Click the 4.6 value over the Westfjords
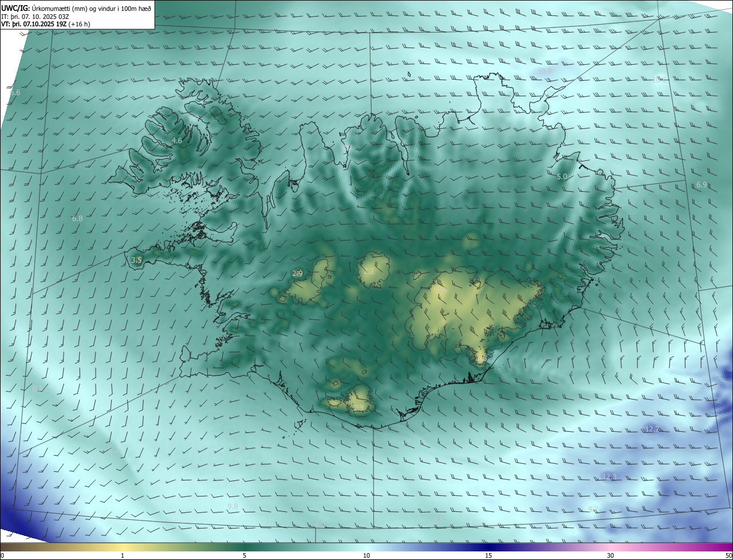This screenshot has width=733, height=560. tap(177, 140)
